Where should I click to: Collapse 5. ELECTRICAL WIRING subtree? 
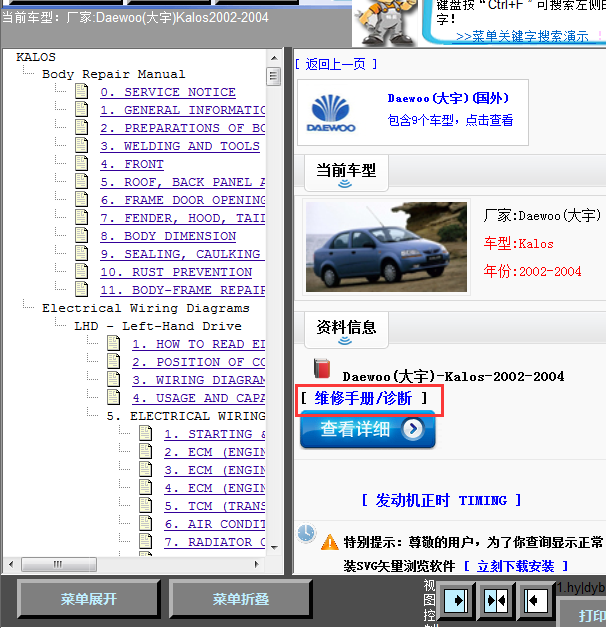click(186, 417)
